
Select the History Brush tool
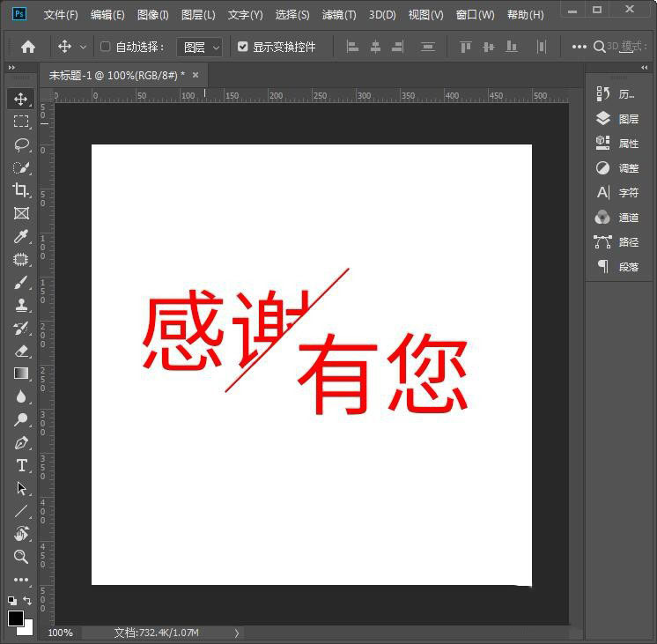[20, 329]
